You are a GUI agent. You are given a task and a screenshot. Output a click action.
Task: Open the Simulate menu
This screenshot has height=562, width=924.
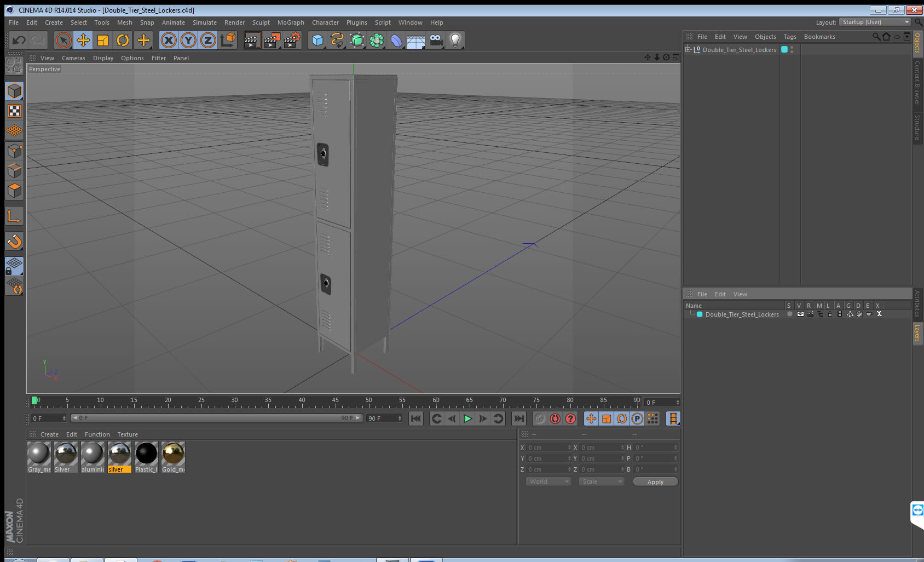click(x=205, y=22)
